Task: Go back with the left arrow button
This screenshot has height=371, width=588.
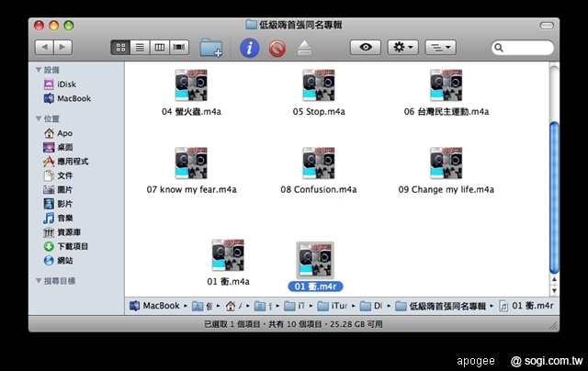Action: [x=45, y=47]
